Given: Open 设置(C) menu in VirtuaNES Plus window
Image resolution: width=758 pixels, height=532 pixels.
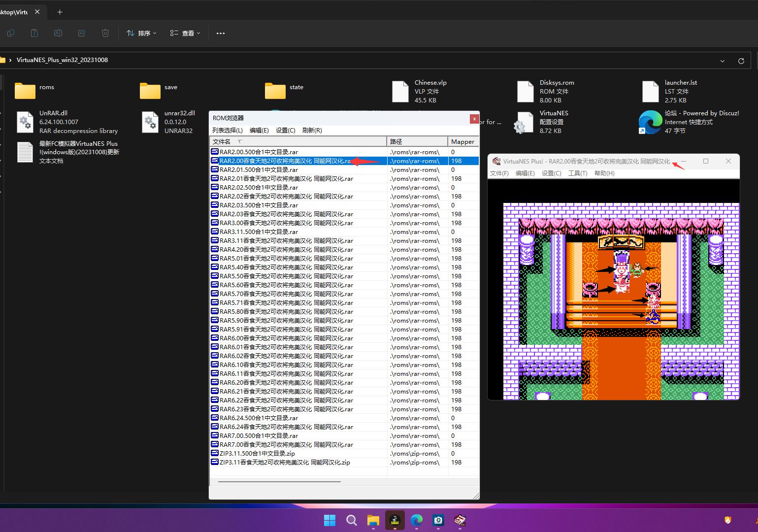Looking at the screenshot, I should (x=551, y=173).
